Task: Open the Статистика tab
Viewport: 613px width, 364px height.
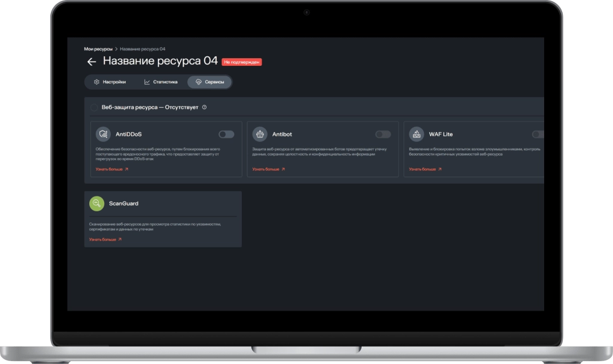Action: 160,82
